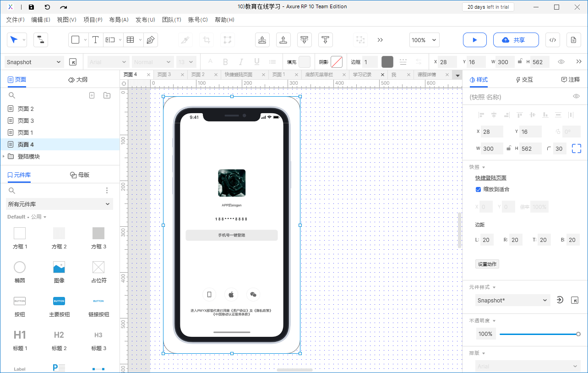Screen dimensions: 588x373
Task: Click the fit-to-content icon beside corner radius
Action: [x=576, y=148]
